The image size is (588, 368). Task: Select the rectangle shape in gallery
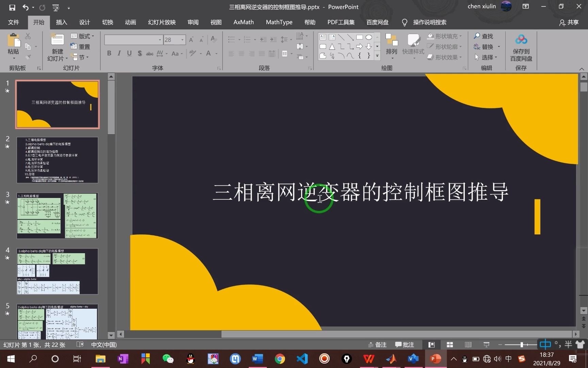[359, 37]
